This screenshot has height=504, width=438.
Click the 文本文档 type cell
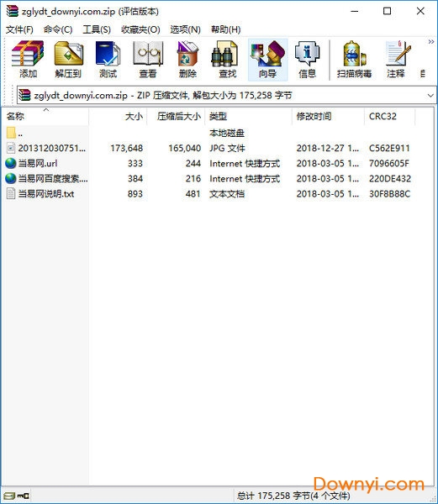(227, 194)
